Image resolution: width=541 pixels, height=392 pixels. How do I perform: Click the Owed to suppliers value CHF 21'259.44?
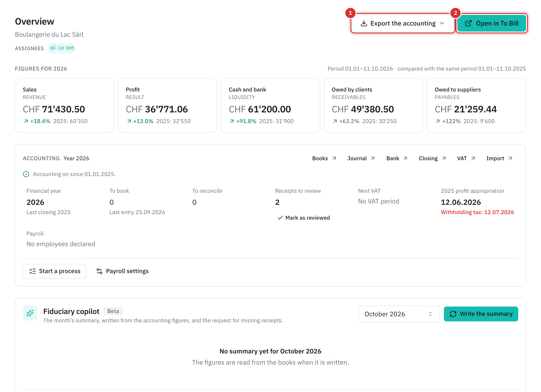click(466, 109)
